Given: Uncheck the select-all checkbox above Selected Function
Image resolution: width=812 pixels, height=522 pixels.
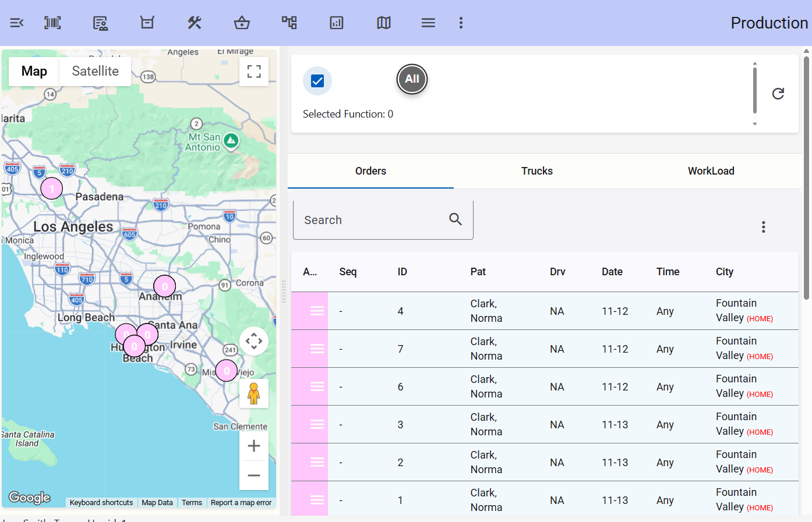Looking at the screenshot, I should click(x=317, y=81).
